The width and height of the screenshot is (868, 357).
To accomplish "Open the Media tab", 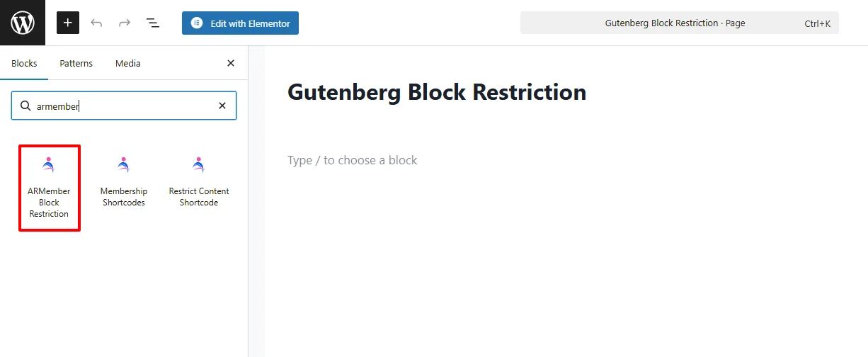I will [127, 63].
